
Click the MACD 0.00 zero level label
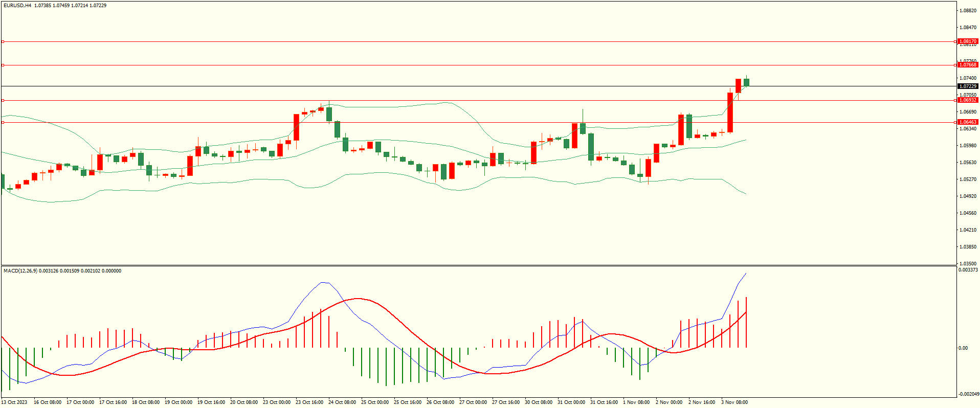pos(963,348)
